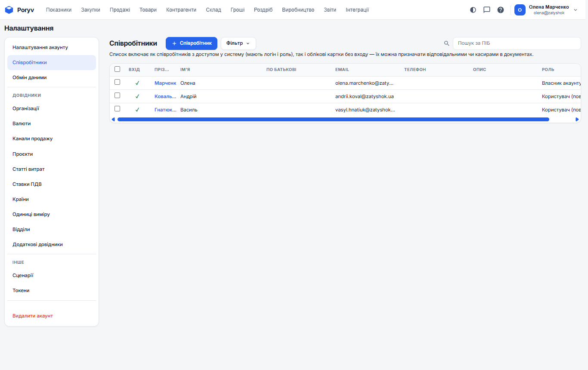
Task: Open the Коваль employee link
Action: coord(165,96)
